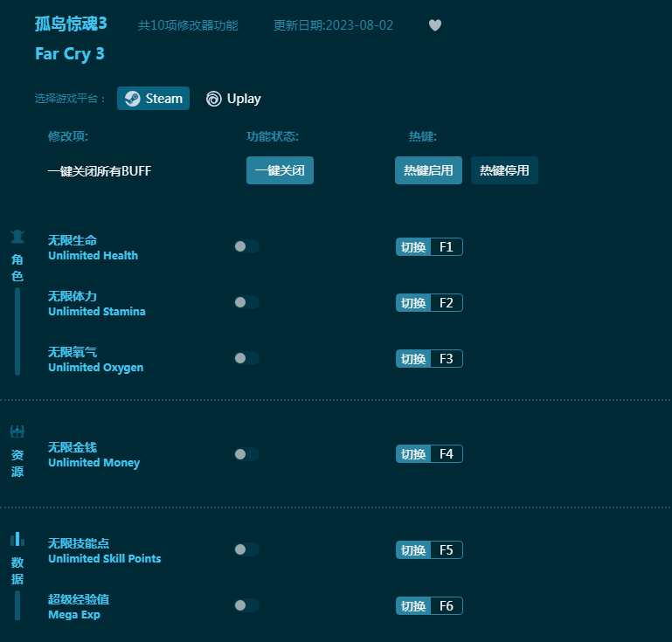Click the 选择游戏平台 label
Viewport: 672px width, 642px height.
70,99
